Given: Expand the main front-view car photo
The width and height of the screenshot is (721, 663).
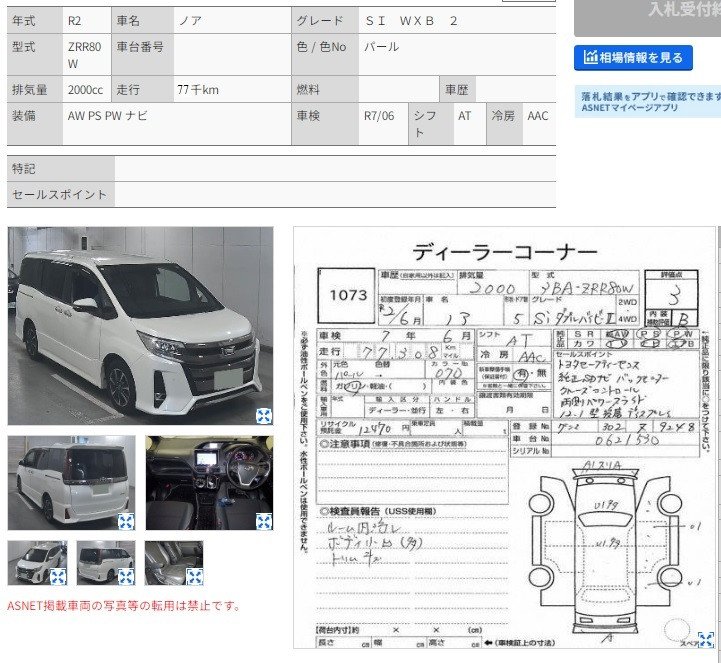Looking at the screenshot, I should pos(264,416).
